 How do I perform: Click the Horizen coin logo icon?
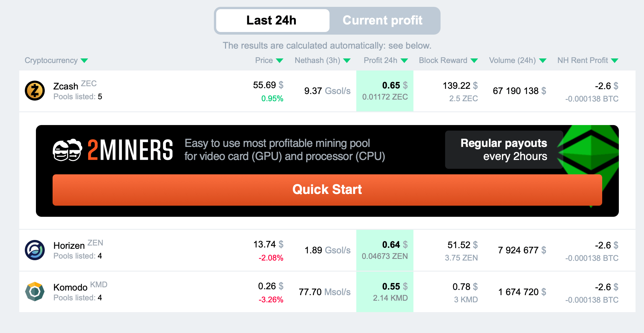35,250
